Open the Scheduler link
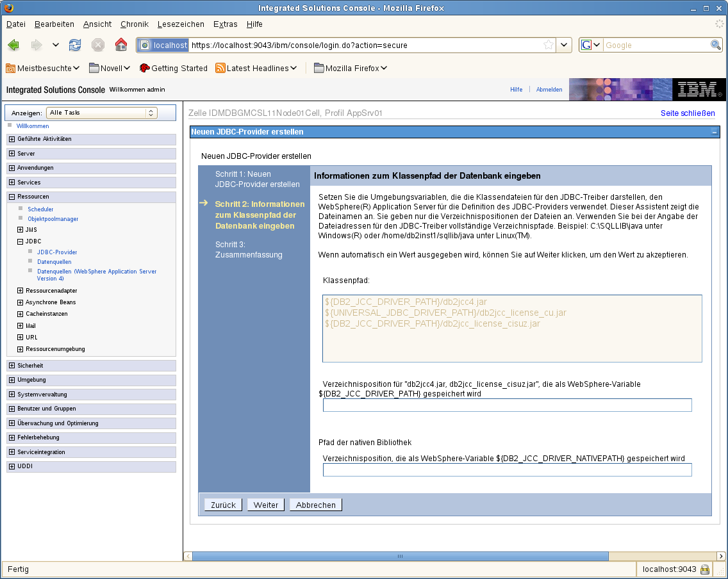Image resolution: width=728 pixels, height=579 pixels. coord(40,209)
